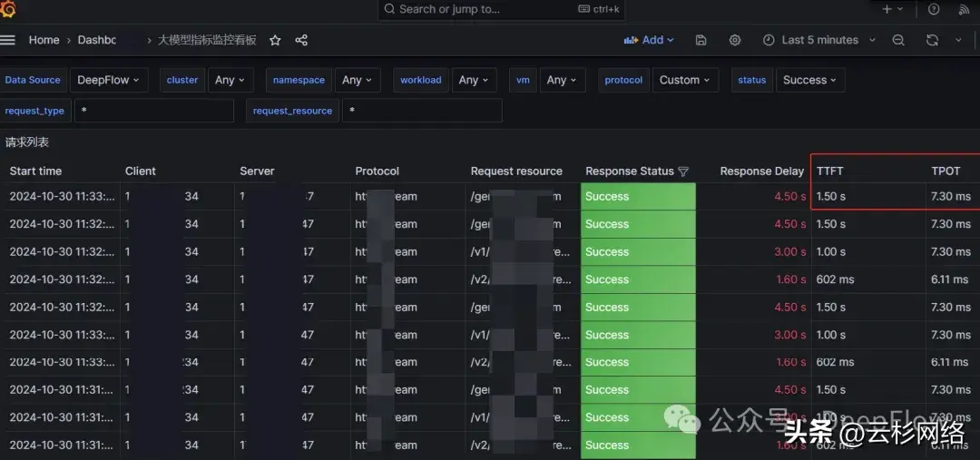This screenshot has height=460, width=980.
Task: Star this dashboard as favorite
Action: tap(275, 40)
